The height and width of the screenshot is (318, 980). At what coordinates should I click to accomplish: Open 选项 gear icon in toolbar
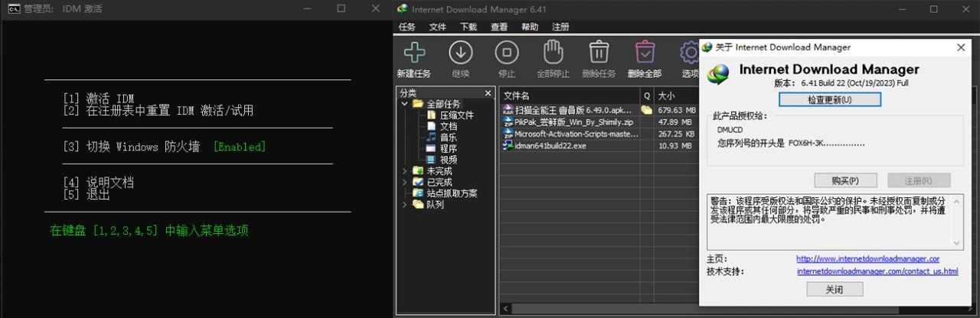pos(690,53)
